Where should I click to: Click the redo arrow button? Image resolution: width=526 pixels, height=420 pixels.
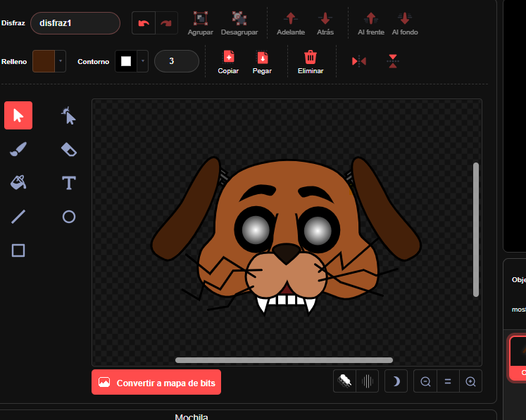[x=166, y=23]
